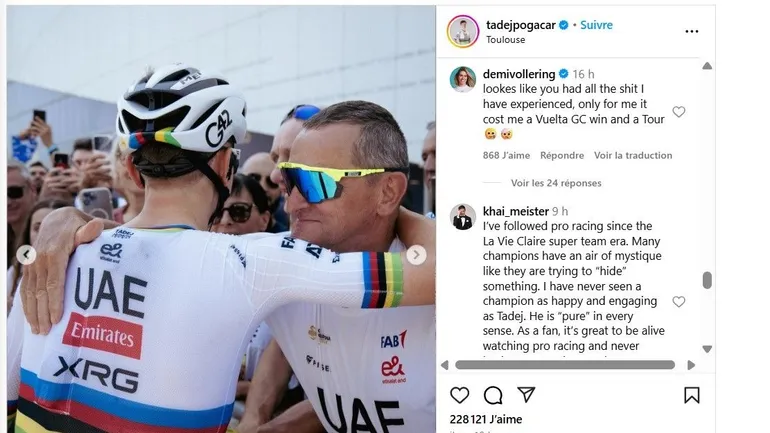Expand Voir les 24 réponses

pos(556,183)
